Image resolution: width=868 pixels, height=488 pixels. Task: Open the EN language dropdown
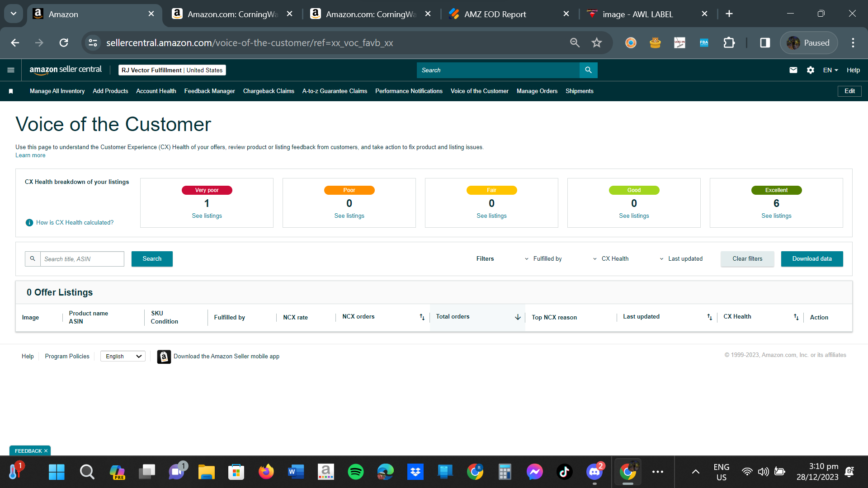[x=830, y=70]
